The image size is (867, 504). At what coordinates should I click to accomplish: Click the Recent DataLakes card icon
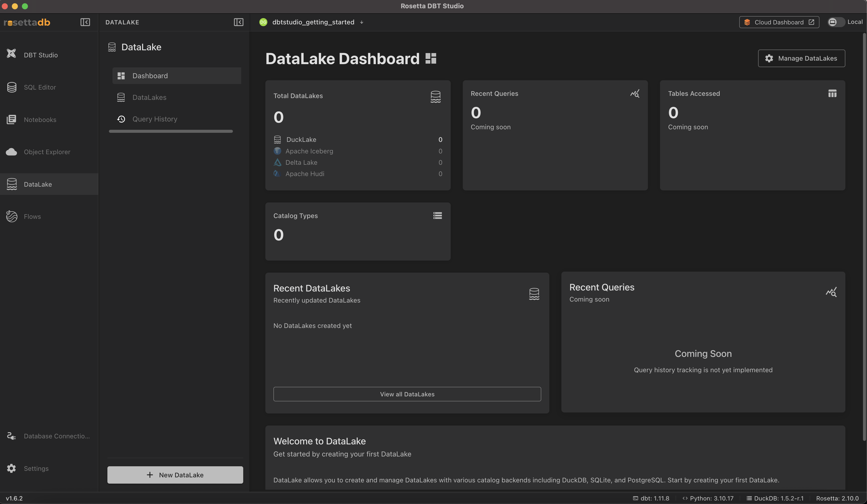coord(534,294)
